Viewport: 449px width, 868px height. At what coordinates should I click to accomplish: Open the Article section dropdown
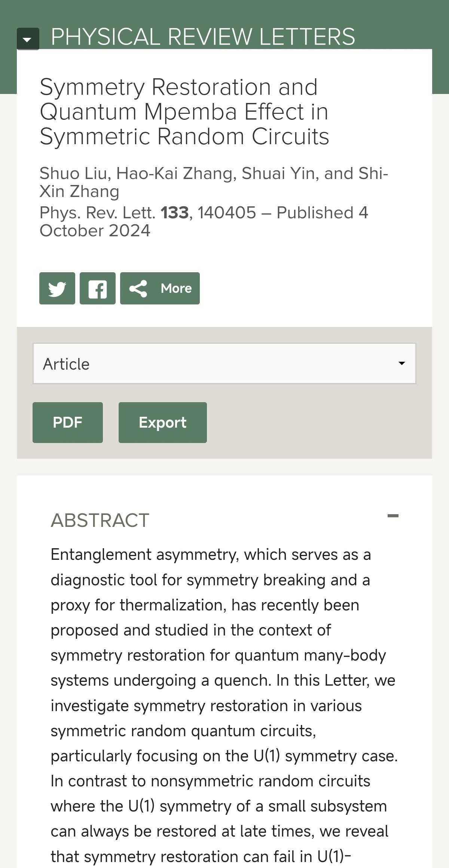pyautogui.click(x=224, y=364)
